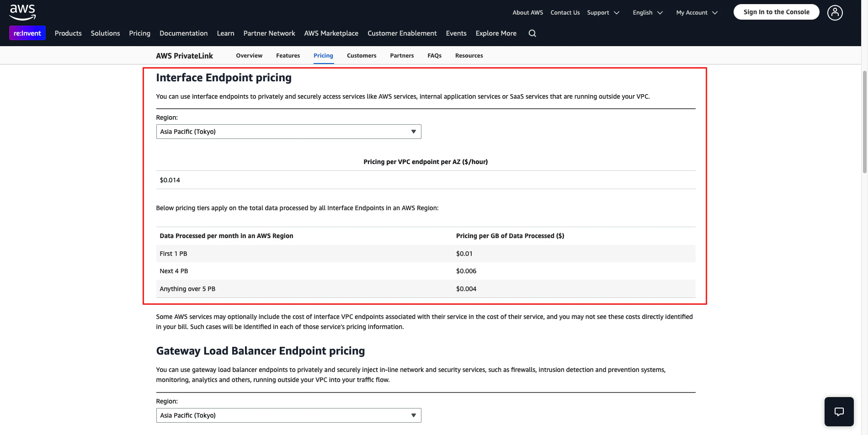Click the $0.006 price cell

pos(466,271)
